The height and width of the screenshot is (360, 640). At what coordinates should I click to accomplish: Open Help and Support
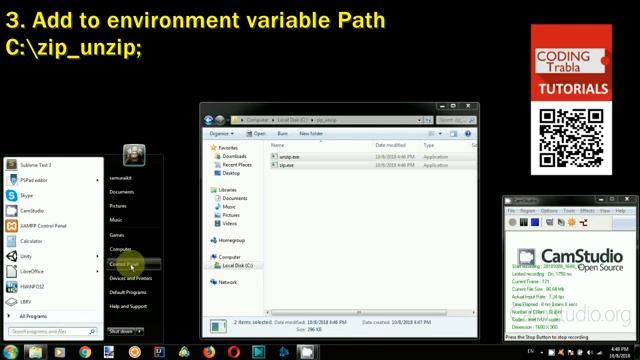128,306
